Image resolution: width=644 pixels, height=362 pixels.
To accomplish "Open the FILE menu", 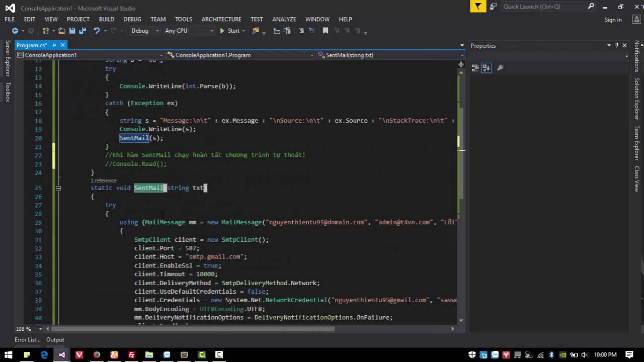I will (x=10, y=19).
